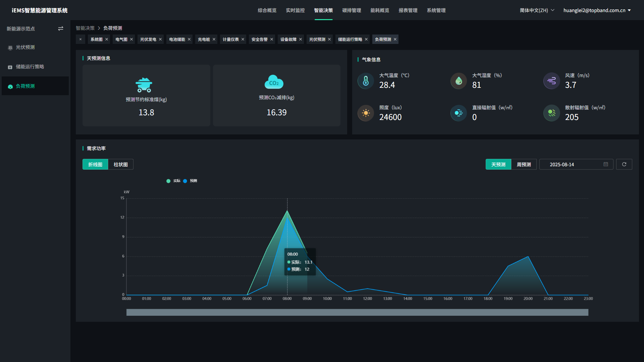The image size is (644, 362).
Task: Click the refresh icon beside date picker
Action: [x=624, y=164]
